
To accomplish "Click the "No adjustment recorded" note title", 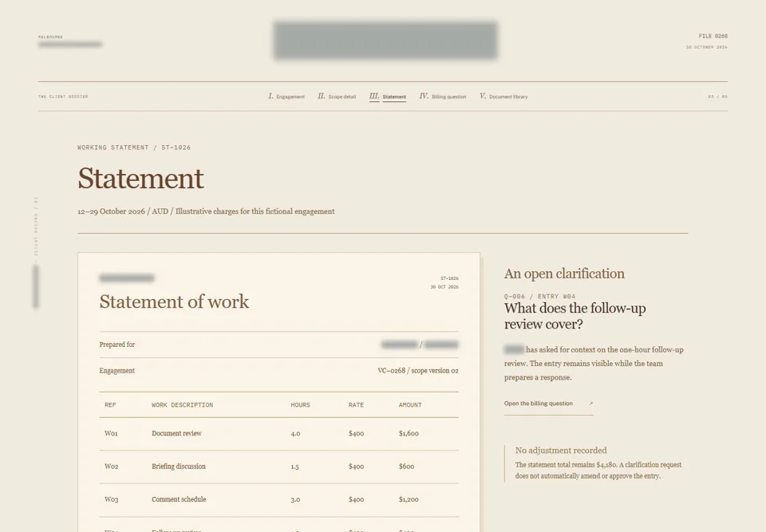I will 561,451.
